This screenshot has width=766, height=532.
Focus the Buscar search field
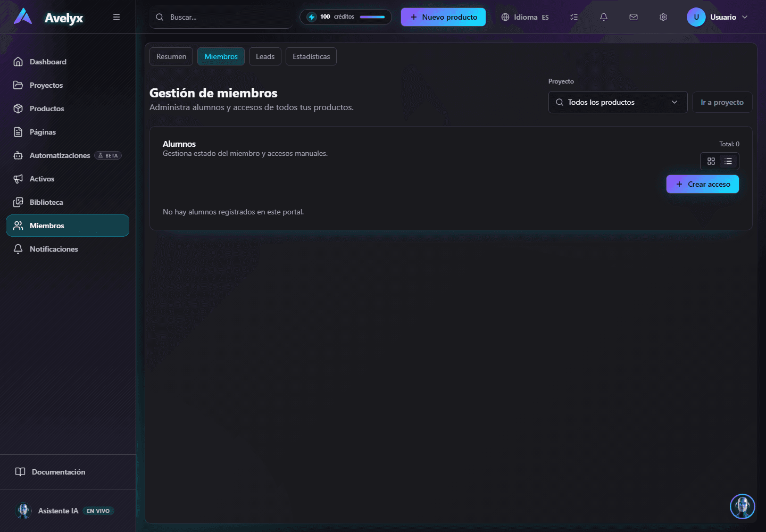[221, 17]
